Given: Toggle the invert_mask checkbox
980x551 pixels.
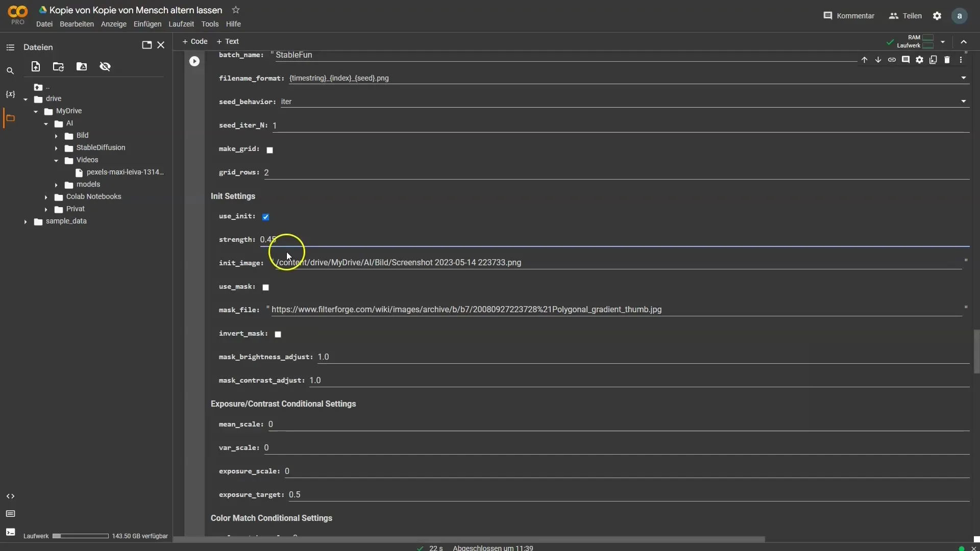Looking at the screenshot, I should tap(278, 334).
